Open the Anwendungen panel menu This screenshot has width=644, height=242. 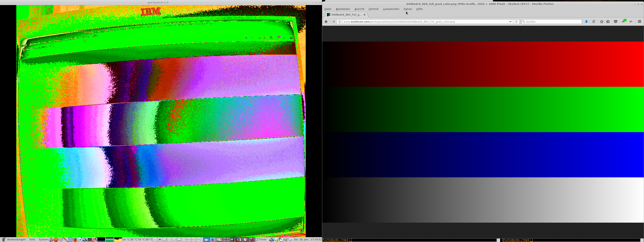tap(16, 240)
